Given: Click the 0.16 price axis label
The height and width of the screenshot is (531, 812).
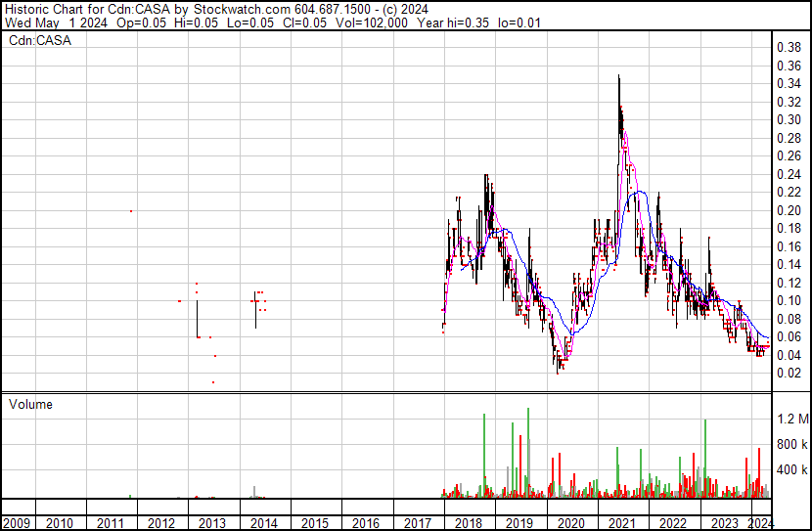Looking at the screenshot, I should [x=789, y=246].
